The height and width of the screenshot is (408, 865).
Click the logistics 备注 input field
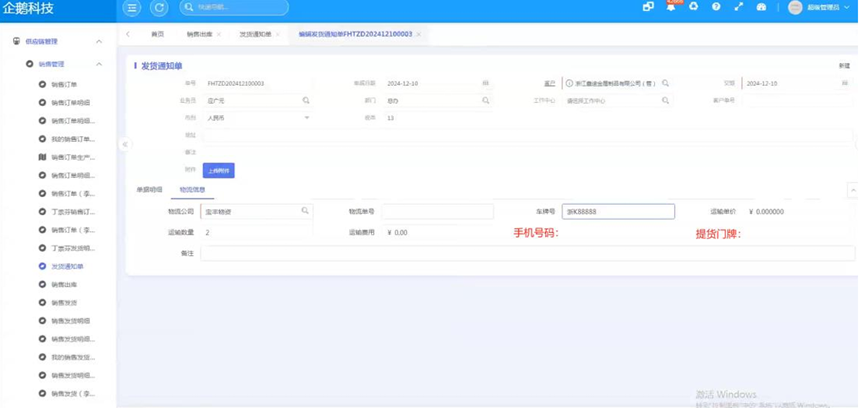tap(527, 253)
